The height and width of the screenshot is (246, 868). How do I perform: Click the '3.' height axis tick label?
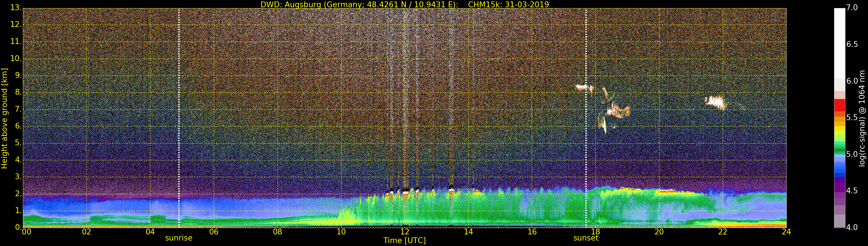tap(18, 177)
